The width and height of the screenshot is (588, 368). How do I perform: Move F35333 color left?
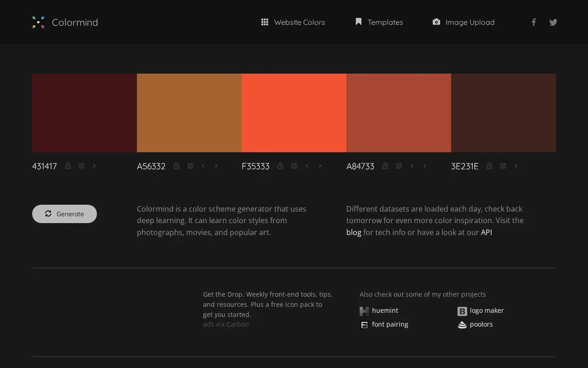click(307, 166)
